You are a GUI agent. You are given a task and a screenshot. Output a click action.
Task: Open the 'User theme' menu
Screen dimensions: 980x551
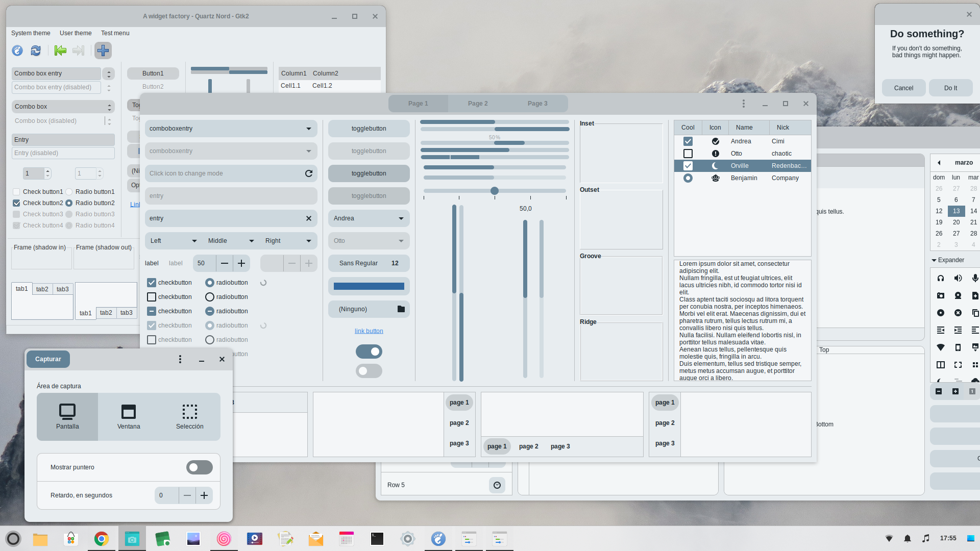(76, 33)
